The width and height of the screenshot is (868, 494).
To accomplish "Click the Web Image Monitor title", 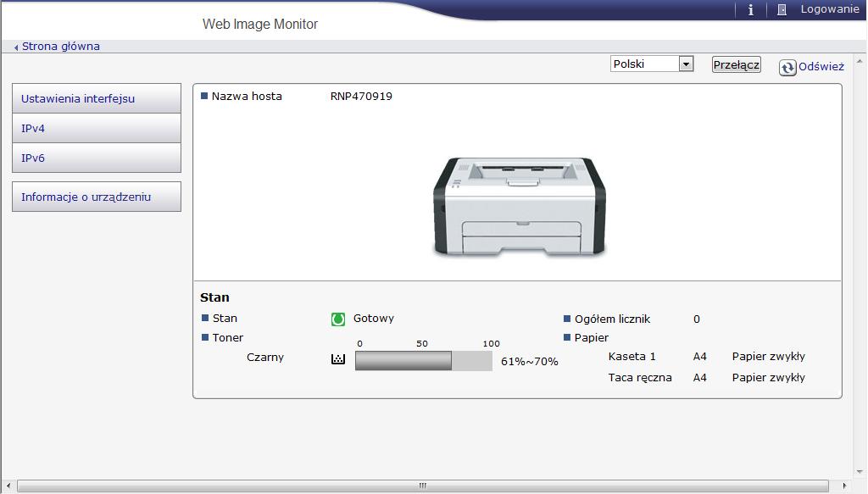I will tap(260, 25).
